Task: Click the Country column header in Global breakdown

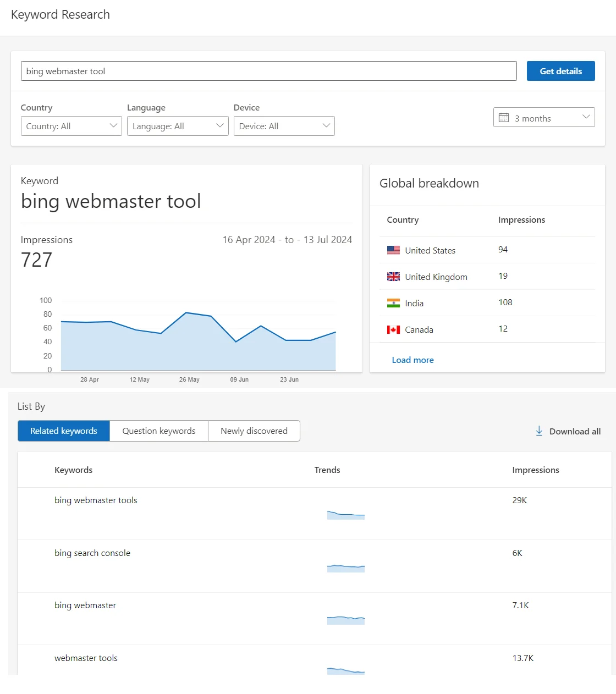Action: pyautogui.click(x=403, y=220)
